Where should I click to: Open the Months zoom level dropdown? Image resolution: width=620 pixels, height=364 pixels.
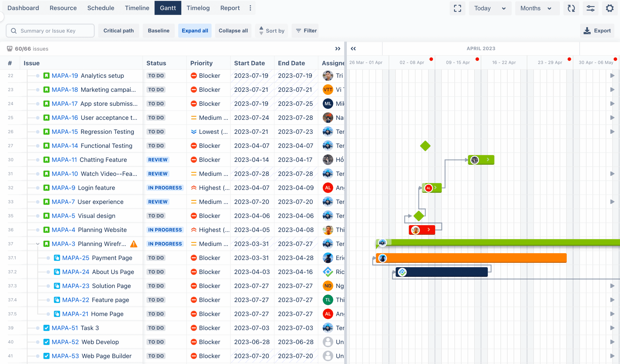537,8
